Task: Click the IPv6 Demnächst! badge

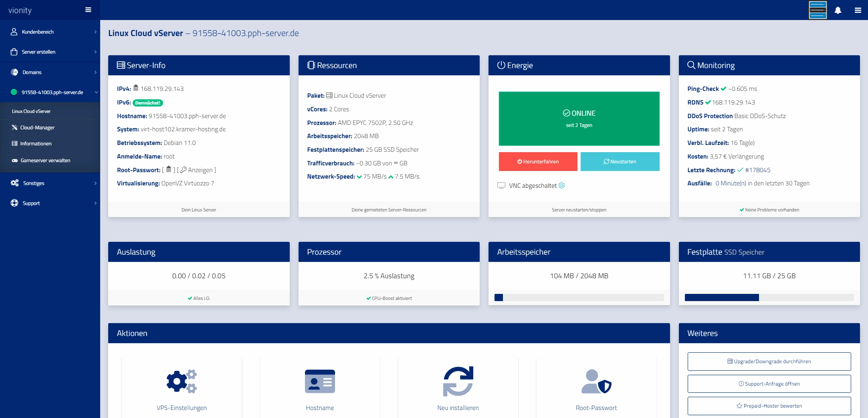Action: [x=147, y=103]
